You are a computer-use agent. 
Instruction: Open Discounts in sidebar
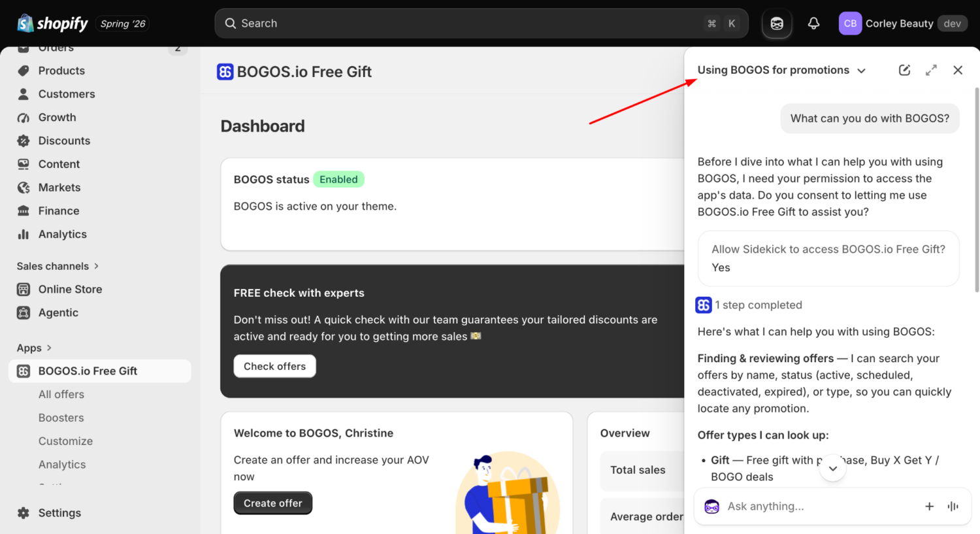tap(64, 141)
